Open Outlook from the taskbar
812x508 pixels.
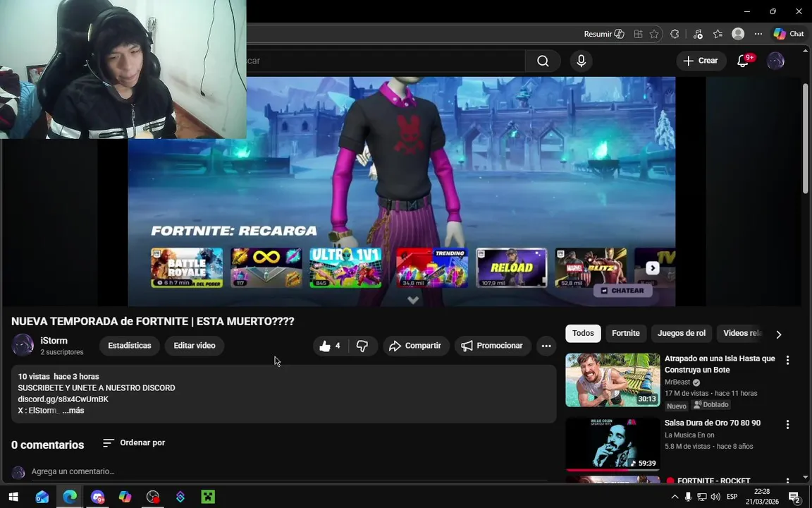click(x=42, y=497)
